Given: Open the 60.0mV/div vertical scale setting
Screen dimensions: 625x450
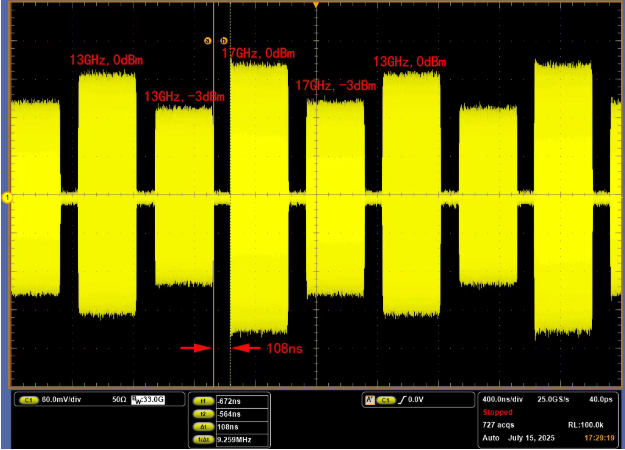Looking at the screenshot, I should [x=61, y=399].
